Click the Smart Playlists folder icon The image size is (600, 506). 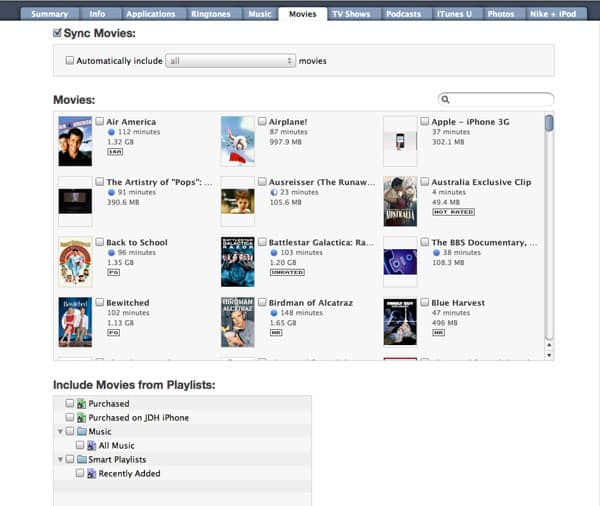click(x=82, y=459)
